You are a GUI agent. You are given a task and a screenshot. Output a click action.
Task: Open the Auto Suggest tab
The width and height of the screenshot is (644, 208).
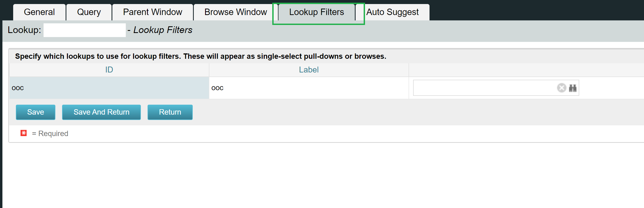pyautogui.click(x=392, y=12)
